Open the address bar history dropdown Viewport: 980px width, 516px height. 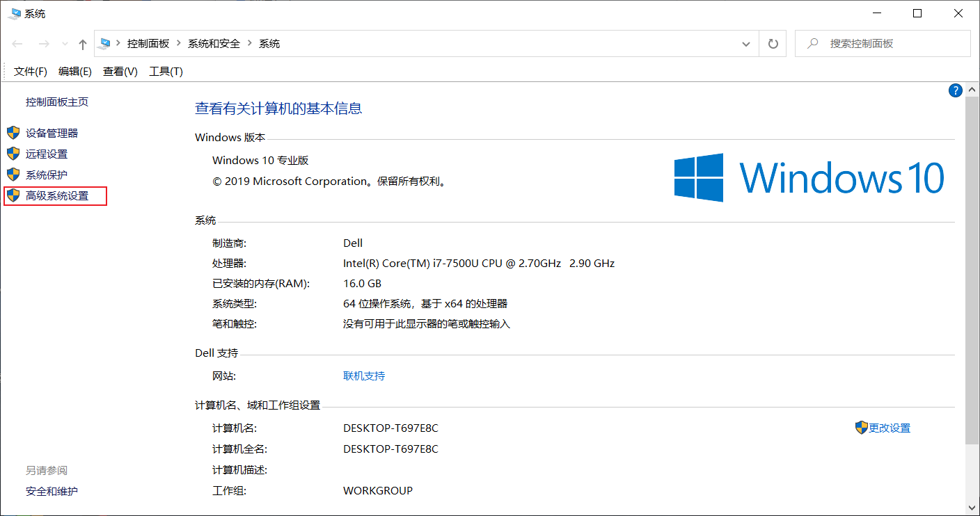(747, 43)
